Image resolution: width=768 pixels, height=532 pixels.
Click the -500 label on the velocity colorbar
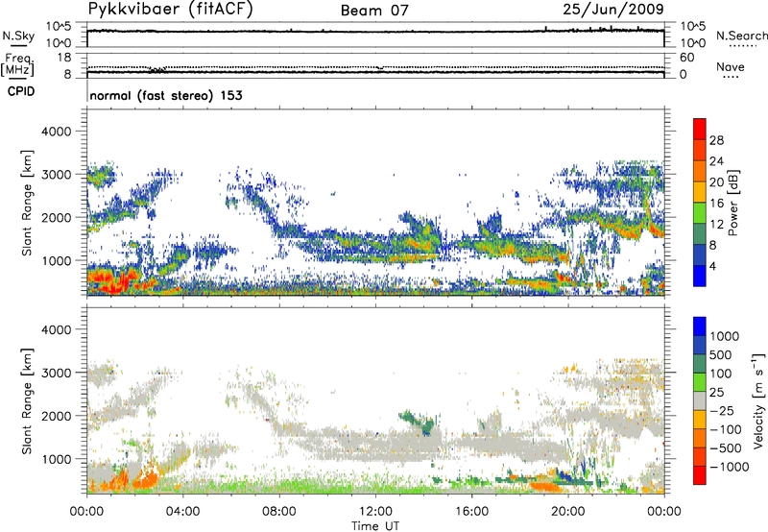(725, 448)
